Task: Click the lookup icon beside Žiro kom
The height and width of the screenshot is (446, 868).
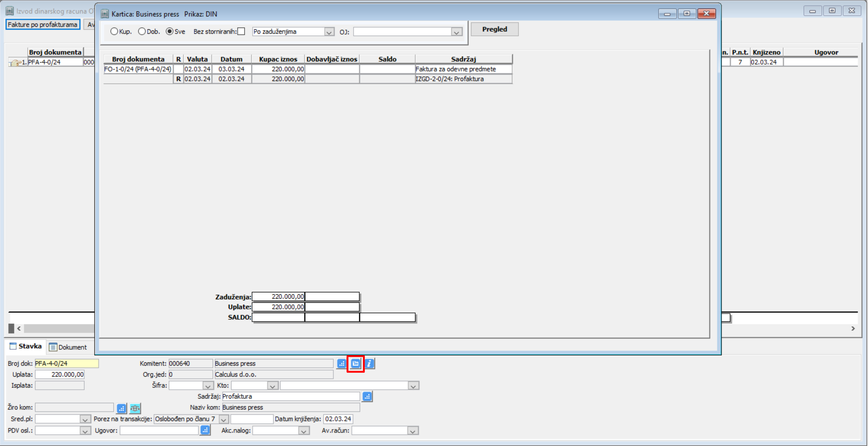Action: (x=121, y=408)
